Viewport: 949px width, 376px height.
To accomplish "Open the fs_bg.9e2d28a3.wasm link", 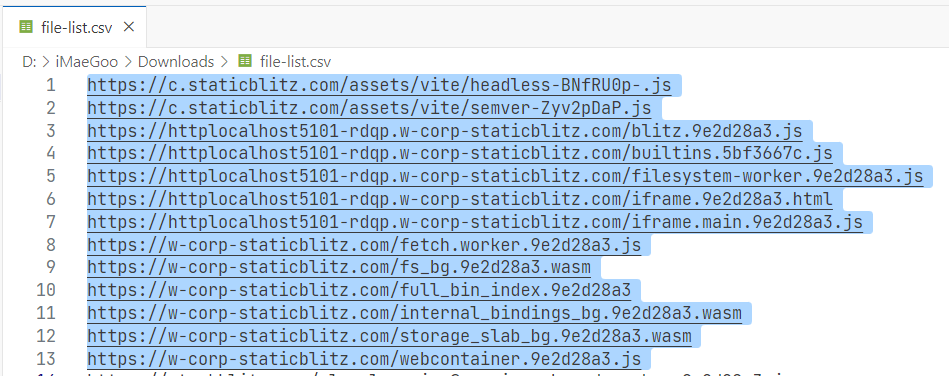I will point(339,268).
